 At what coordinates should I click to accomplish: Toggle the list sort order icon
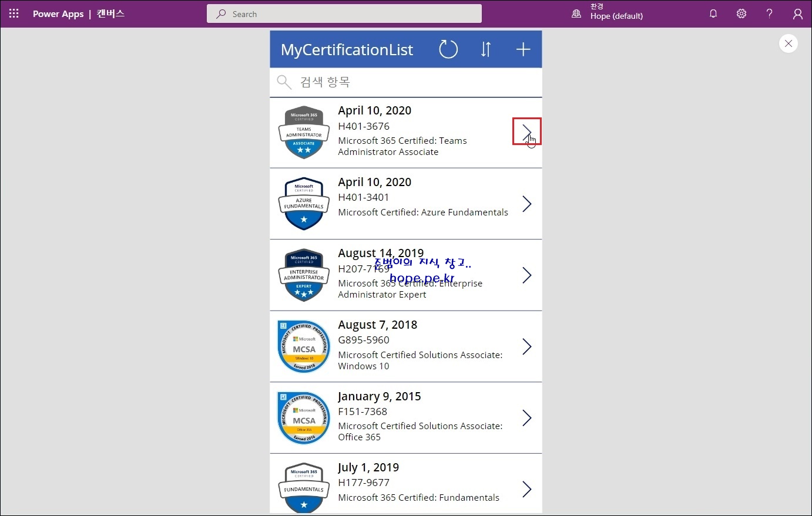(486, 49)
